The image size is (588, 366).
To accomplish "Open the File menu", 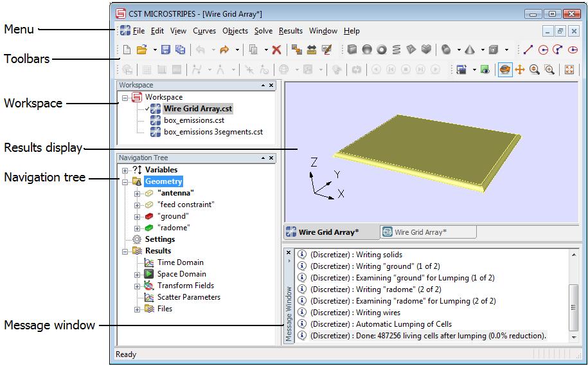I will [x=139, y=31].
